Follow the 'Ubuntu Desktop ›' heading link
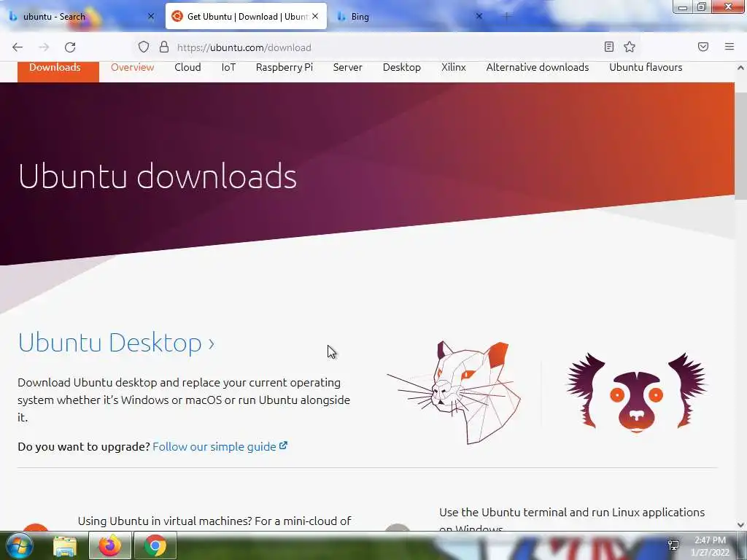The width and height of the screenshot is (747, 560). [116, 343]
